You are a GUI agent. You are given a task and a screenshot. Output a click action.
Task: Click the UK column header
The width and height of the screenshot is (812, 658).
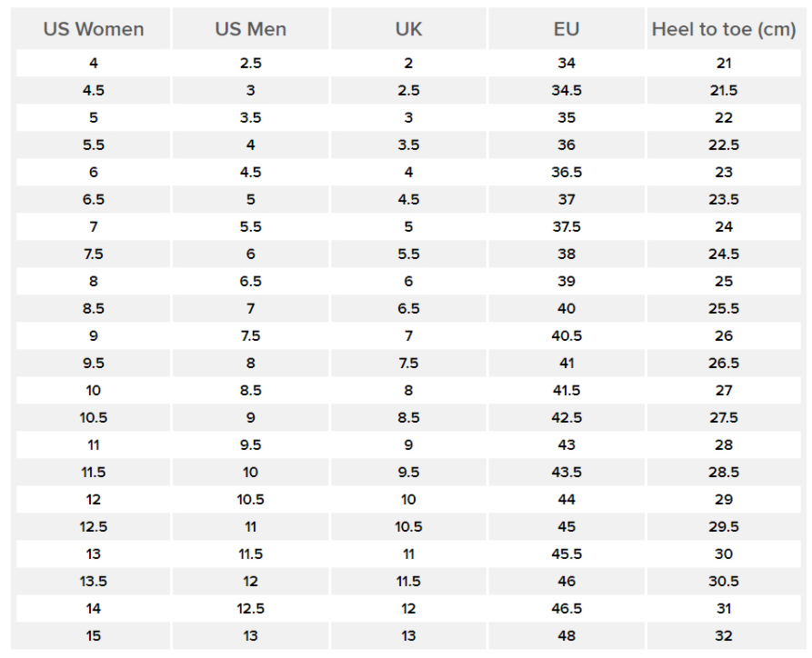[408, 29]
